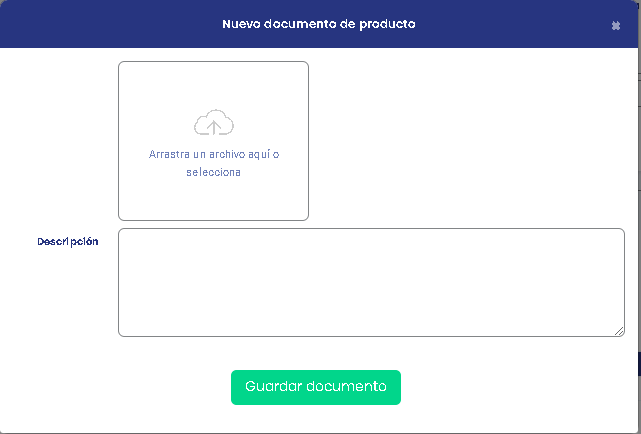Click empty area right of Guardar documento
Screen dimensions: 641x434
point(510,387)
